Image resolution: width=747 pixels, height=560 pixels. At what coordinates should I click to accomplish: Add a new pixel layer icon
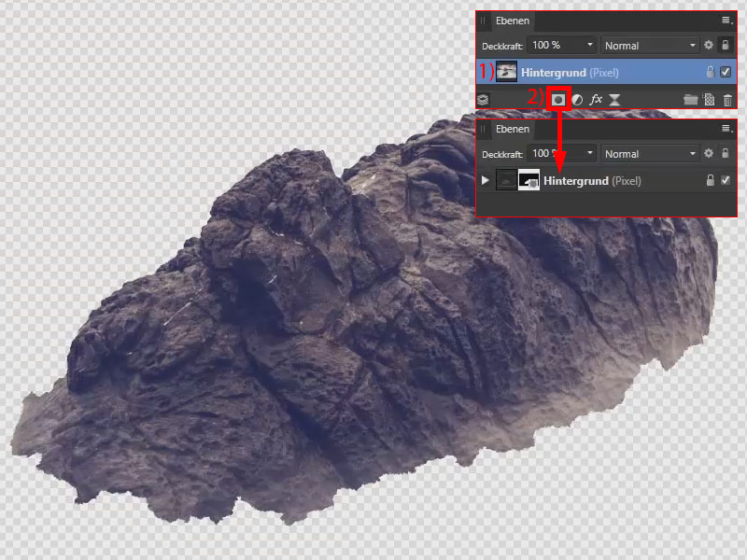click(x=710, y=100)
